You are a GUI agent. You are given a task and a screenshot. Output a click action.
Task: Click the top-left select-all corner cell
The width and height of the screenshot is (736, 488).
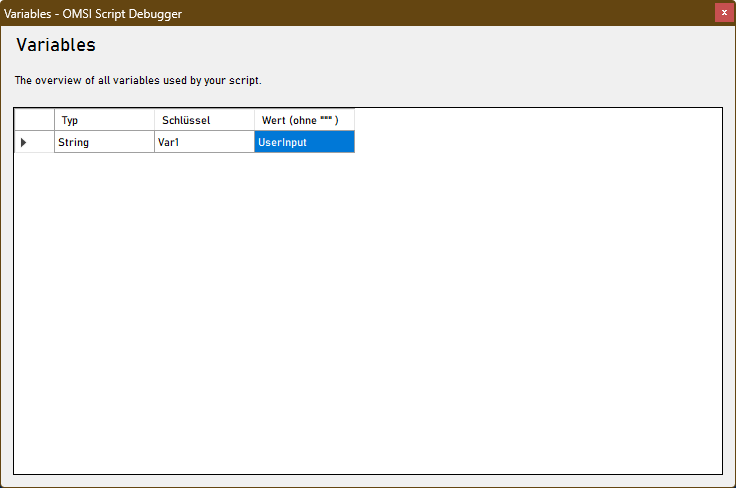34,120
